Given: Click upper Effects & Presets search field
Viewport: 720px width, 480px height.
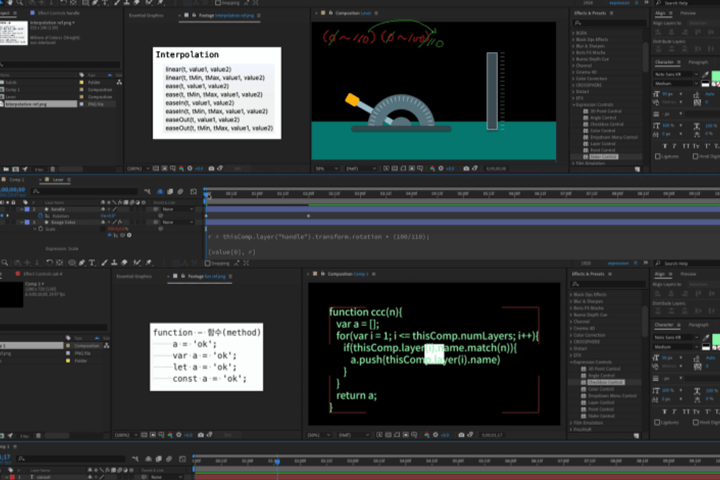Looking at the screenshot, I should [x=610, y=23].
